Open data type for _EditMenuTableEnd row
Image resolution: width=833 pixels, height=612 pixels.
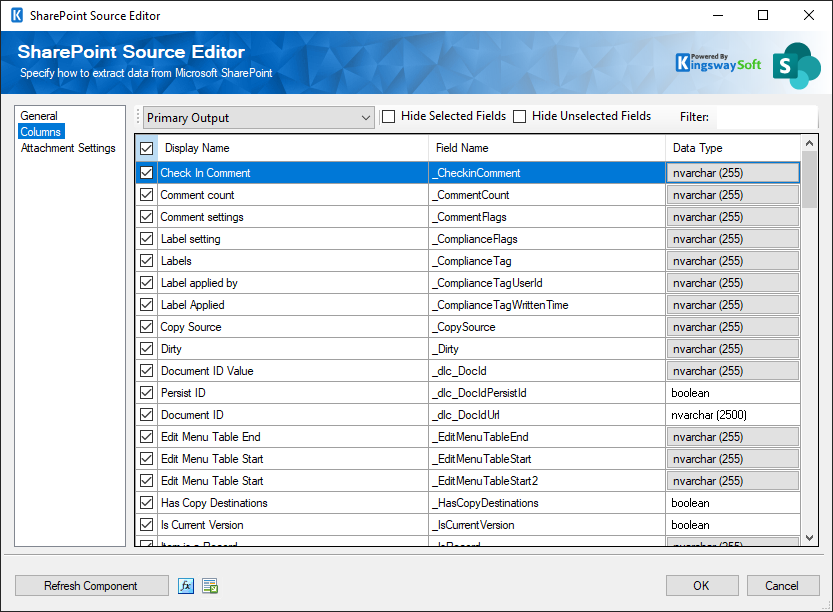pos(733,437)
